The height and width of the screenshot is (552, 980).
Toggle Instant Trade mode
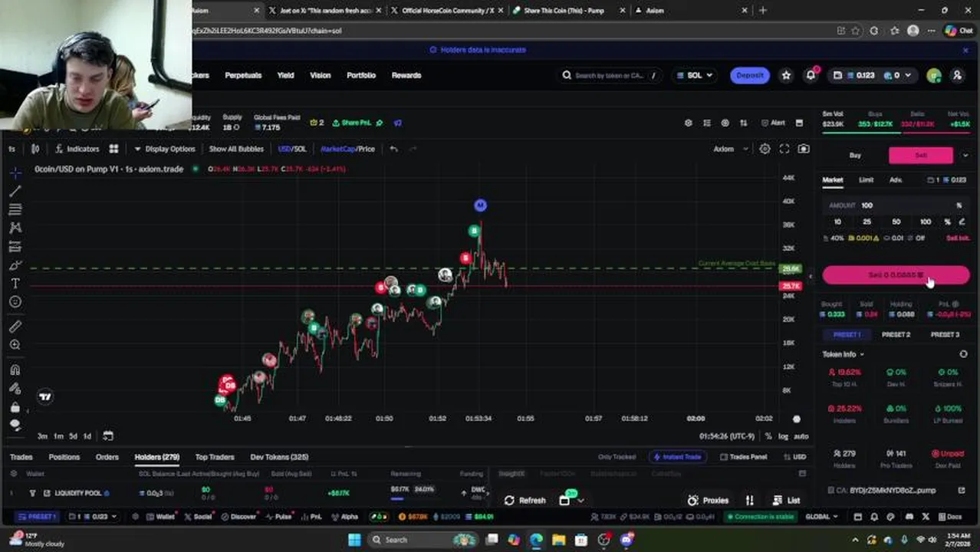(676, 457)
